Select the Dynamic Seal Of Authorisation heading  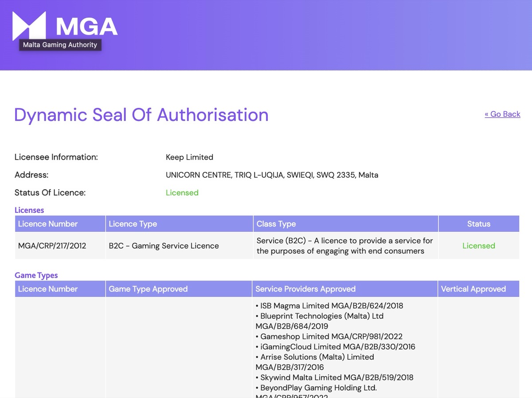pyautogui.click(x=141, y=115)
